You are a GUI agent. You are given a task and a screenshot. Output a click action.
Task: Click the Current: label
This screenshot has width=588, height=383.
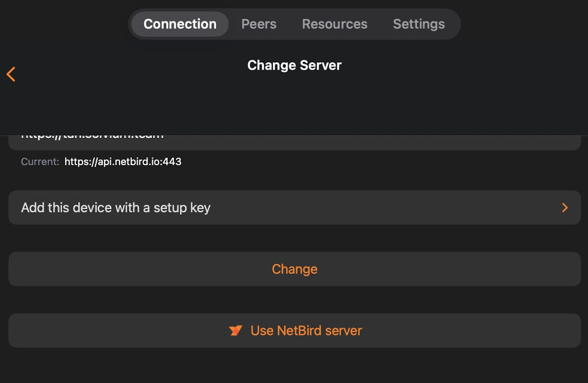pyautogui.click(x=40, y=162)
